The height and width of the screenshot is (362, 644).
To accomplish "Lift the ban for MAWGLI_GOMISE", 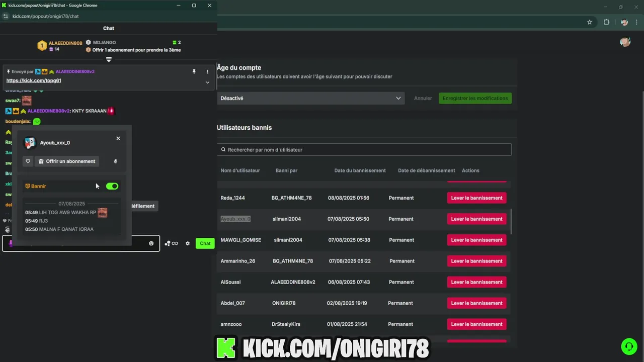I will pyautogui.click(x=476, y=240).
